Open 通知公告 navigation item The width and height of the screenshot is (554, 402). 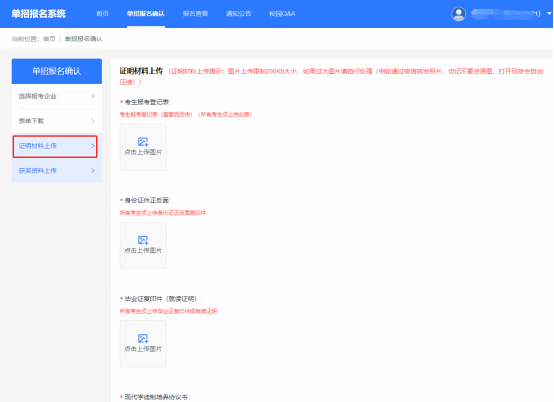point(238,14)
